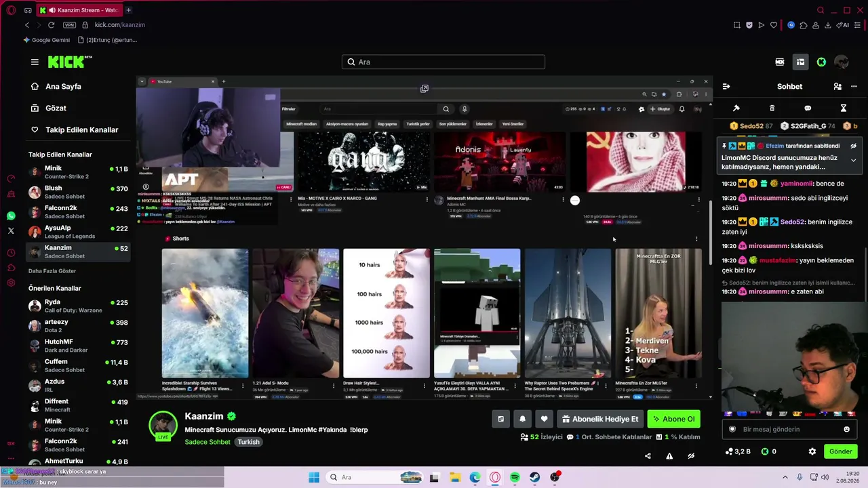This screenshot has height=488, width=868.
Task: Click the Kick search field
Action: (x=443, y=62)
